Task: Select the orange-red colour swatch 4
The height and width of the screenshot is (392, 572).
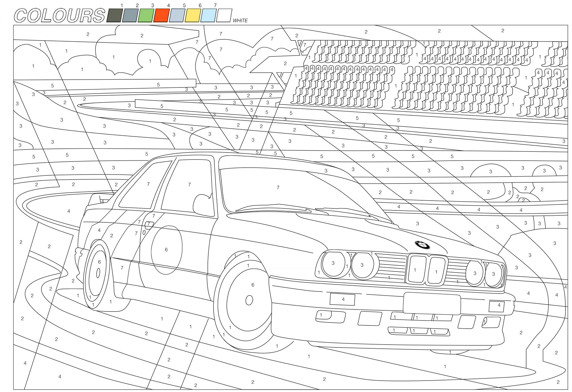Action: (161, 15)
